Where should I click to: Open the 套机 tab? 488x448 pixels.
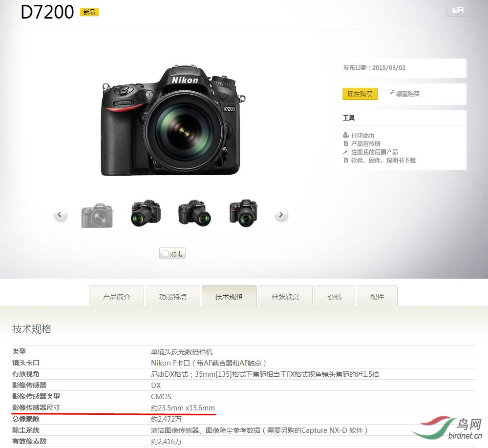(x=335, y=296)
